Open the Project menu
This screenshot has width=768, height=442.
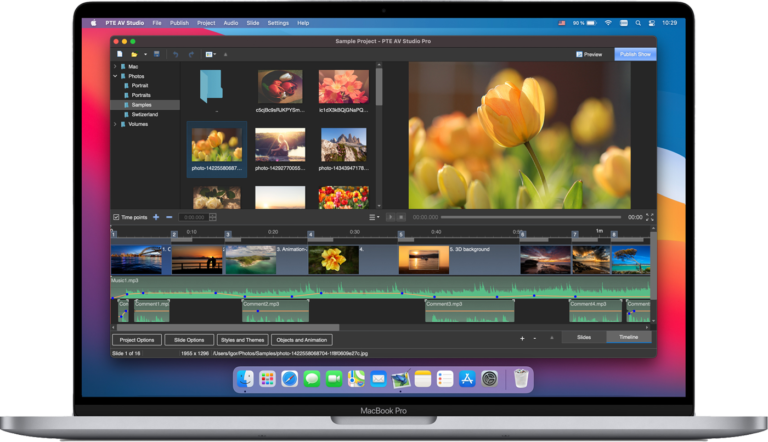pos(206,23)
